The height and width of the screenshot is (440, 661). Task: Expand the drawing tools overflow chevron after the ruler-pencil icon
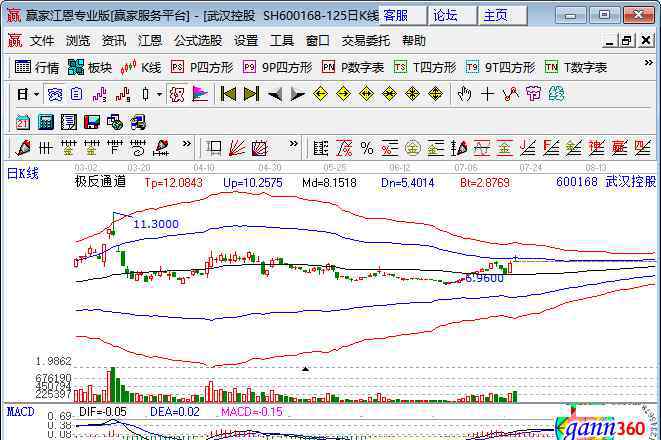[186, 144]
